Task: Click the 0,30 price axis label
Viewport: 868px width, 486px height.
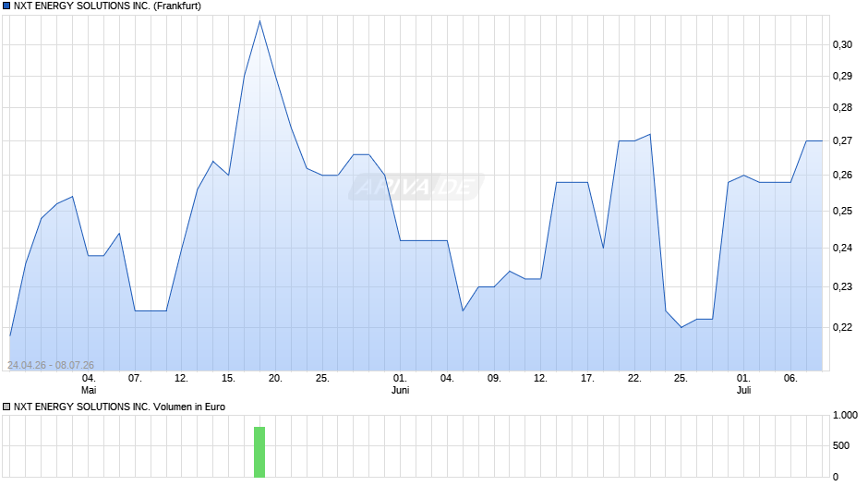Action: pos(842,45)
